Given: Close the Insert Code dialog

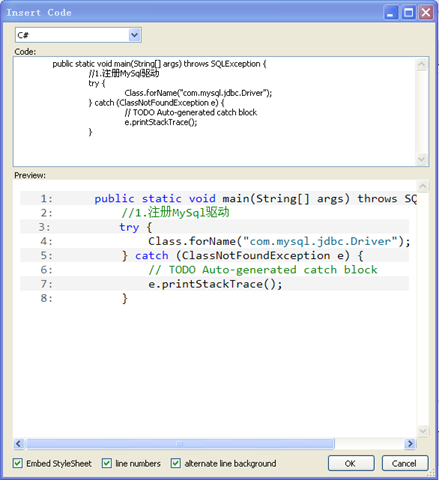Looking at the screenshot, I should (x=426, y=13).
